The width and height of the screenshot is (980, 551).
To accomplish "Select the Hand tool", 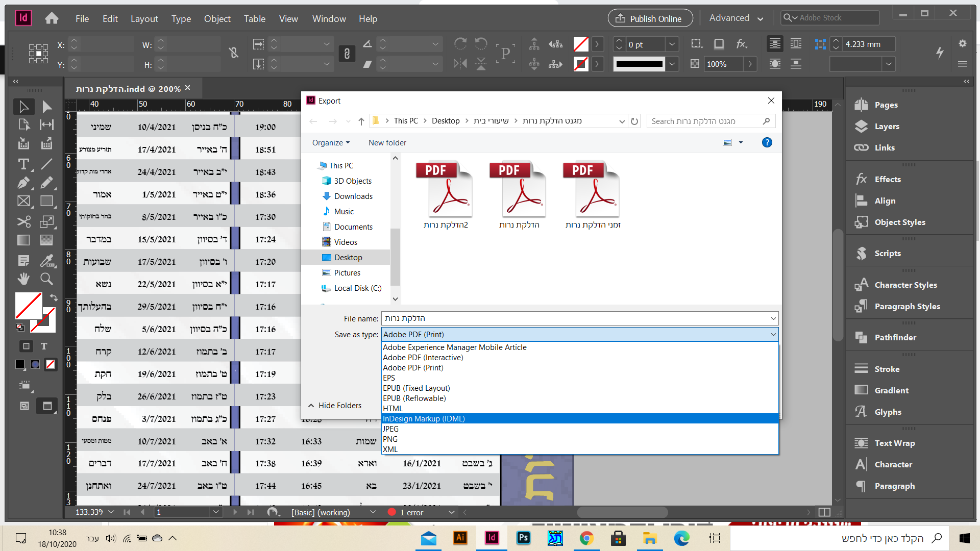I will point(23,279).
